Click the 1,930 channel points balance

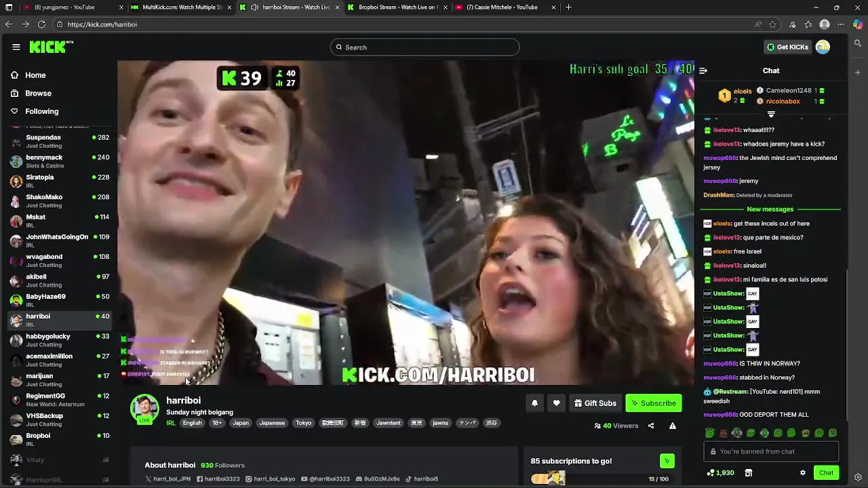click(x=720, y=472)
